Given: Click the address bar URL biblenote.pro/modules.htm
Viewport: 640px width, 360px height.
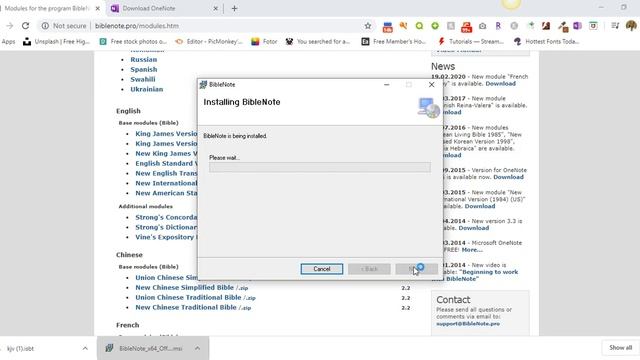Looking at the screenshot, I should click(137, 26).
